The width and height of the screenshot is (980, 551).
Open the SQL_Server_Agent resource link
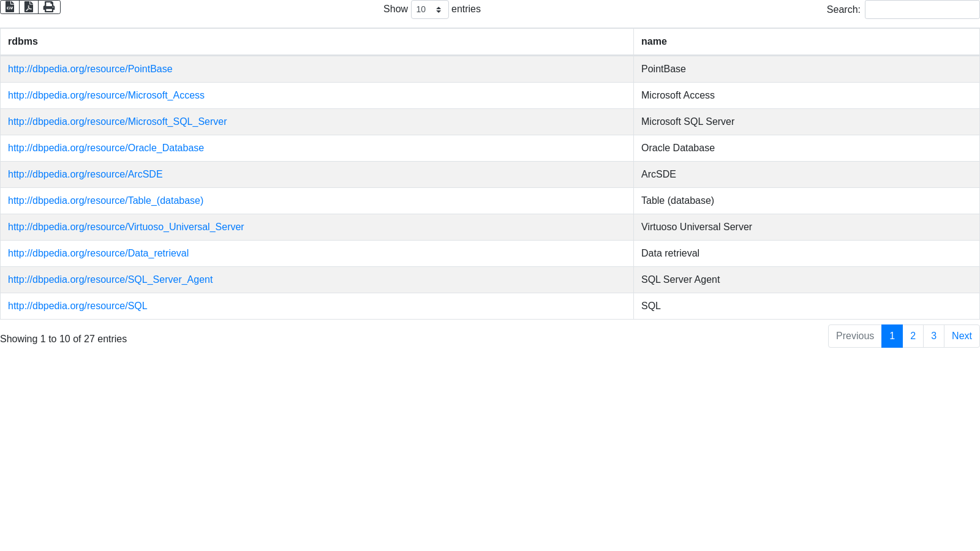click(110, 280)
